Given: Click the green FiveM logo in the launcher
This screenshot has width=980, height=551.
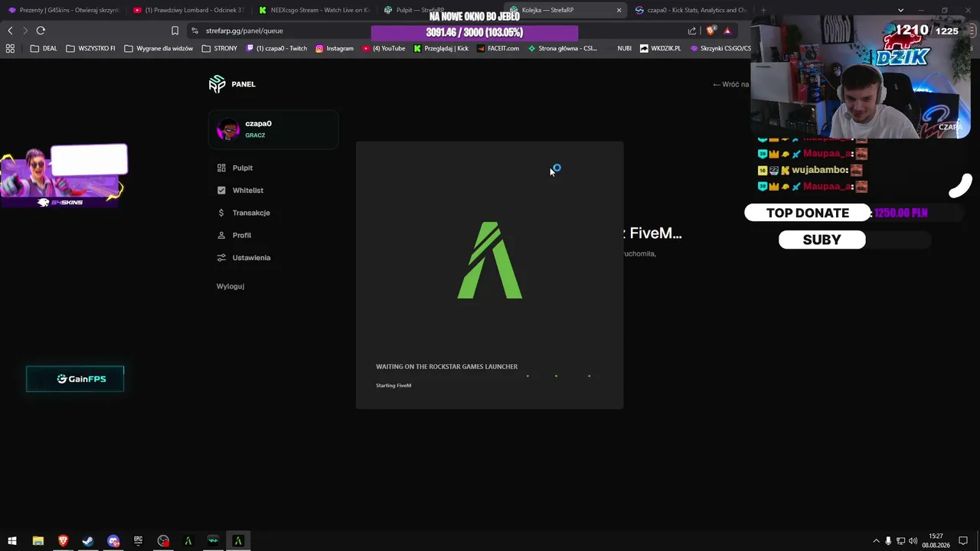Looking at the screenshot, I should point(490,260).
